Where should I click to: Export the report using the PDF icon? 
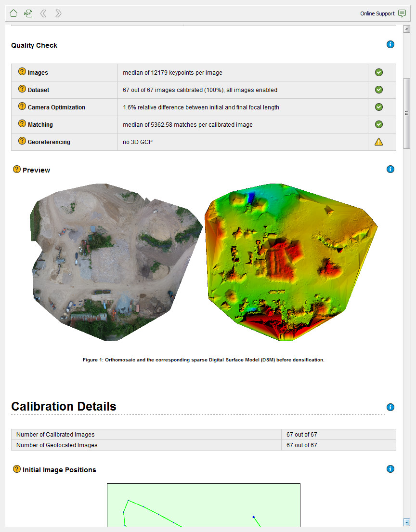tap(28, 13)
